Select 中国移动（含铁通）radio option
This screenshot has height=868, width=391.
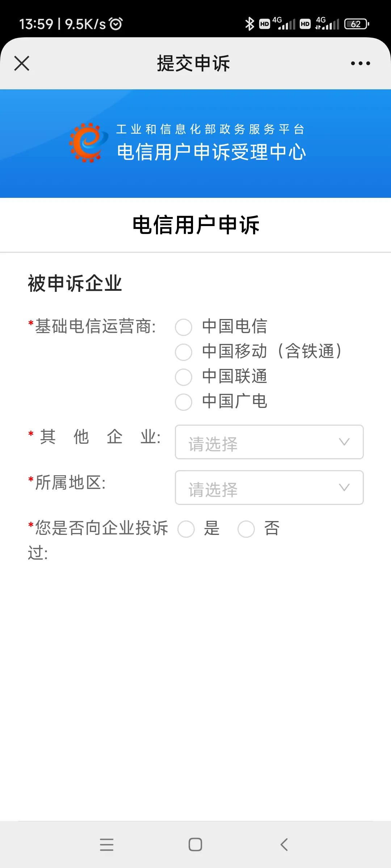click(184, 353)
